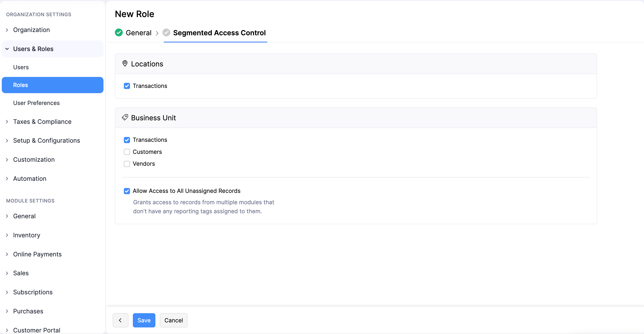Uncheck Transactions under Locations
644x334 pixels.
[x=127, y=86]
